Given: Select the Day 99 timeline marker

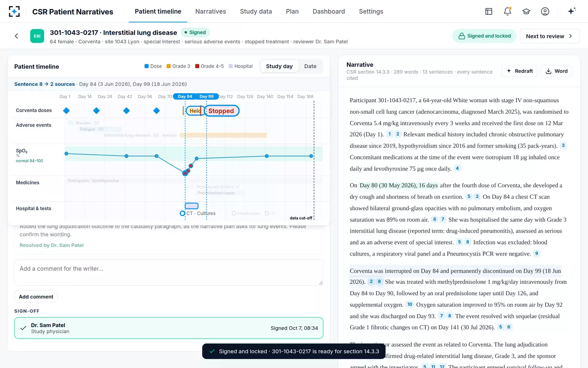Looking at the screenshot, I should tap(207, 96).
